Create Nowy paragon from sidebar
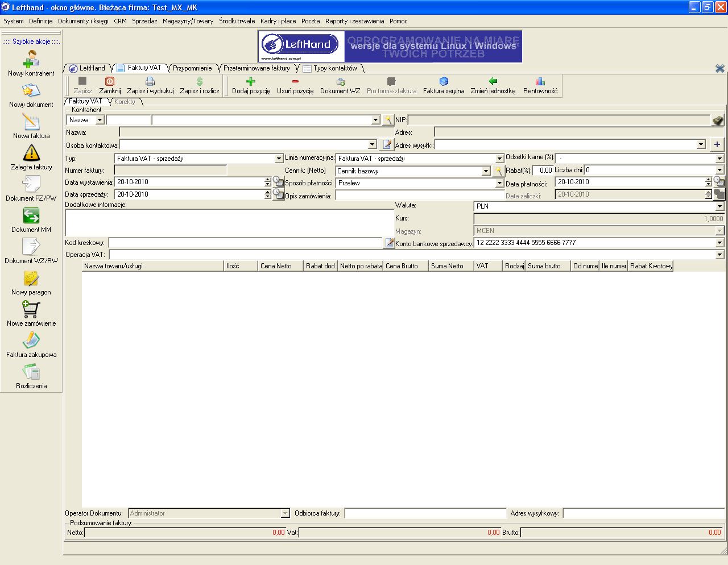The image size is (728, 565). (31, 278)
